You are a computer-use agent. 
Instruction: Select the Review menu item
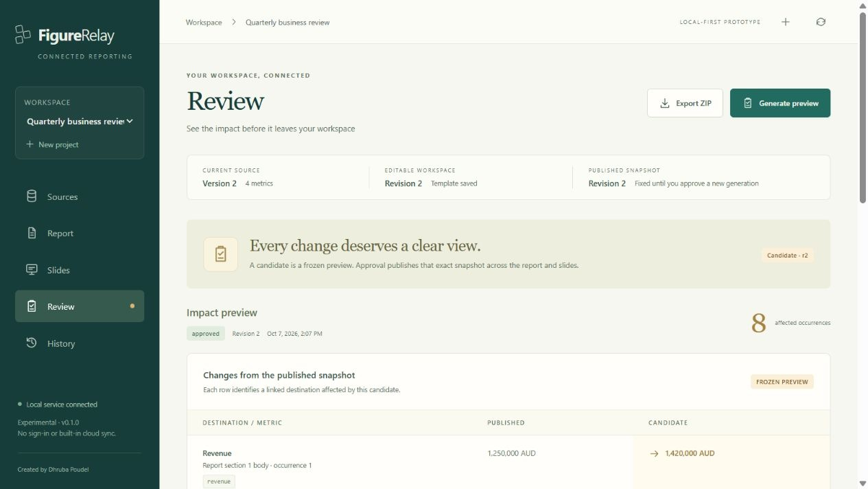80,306
